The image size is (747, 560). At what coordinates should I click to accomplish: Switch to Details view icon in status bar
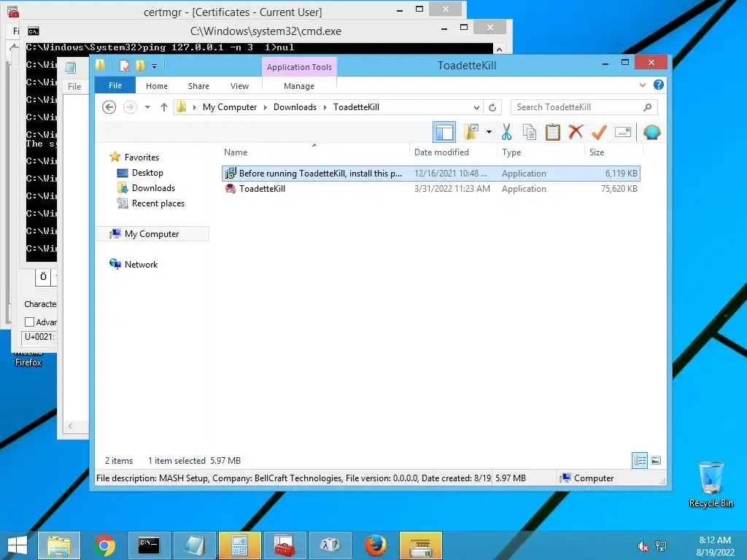click(x=640, y=460)
